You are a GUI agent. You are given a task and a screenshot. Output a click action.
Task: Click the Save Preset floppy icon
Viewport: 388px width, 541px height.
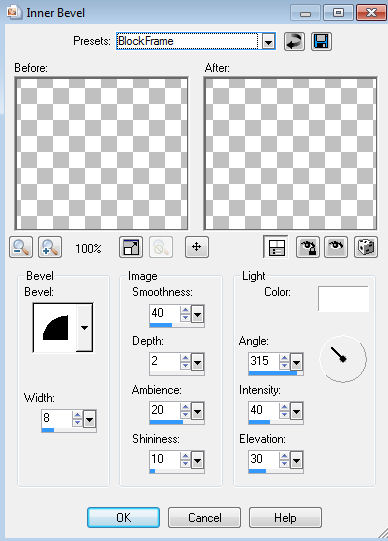[321, 42]
